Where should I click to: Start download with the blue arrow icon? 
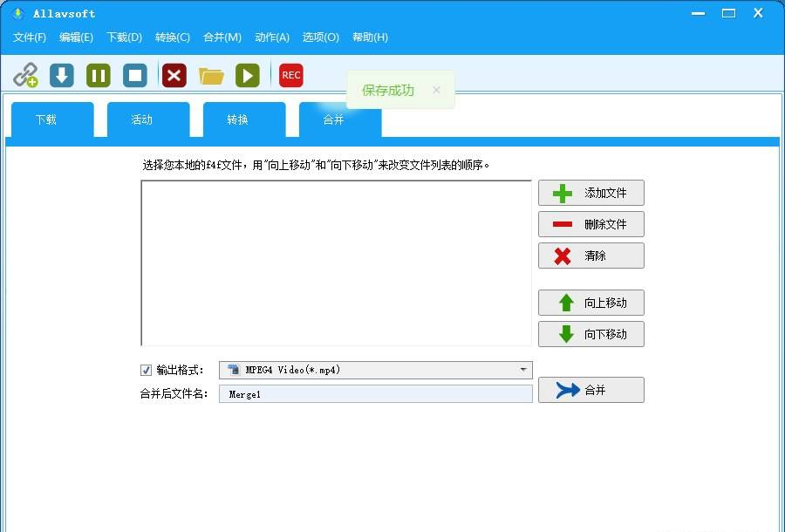click(x=62, y=75)
